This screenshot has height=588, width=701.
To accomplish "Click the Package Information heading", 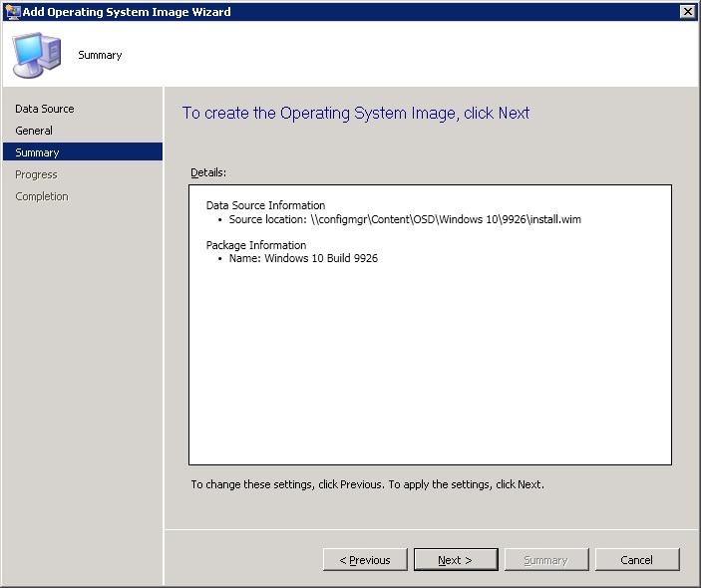I will [256, 245].
